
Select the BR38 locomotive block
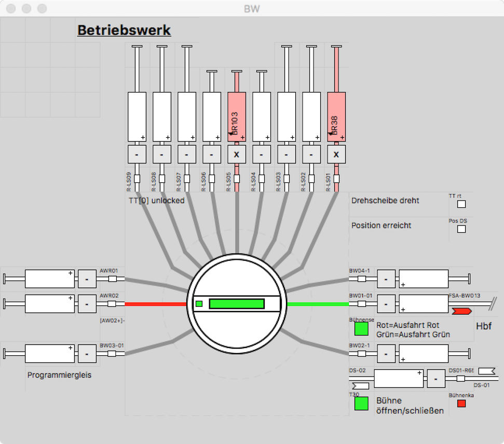[x=336, y=116]
